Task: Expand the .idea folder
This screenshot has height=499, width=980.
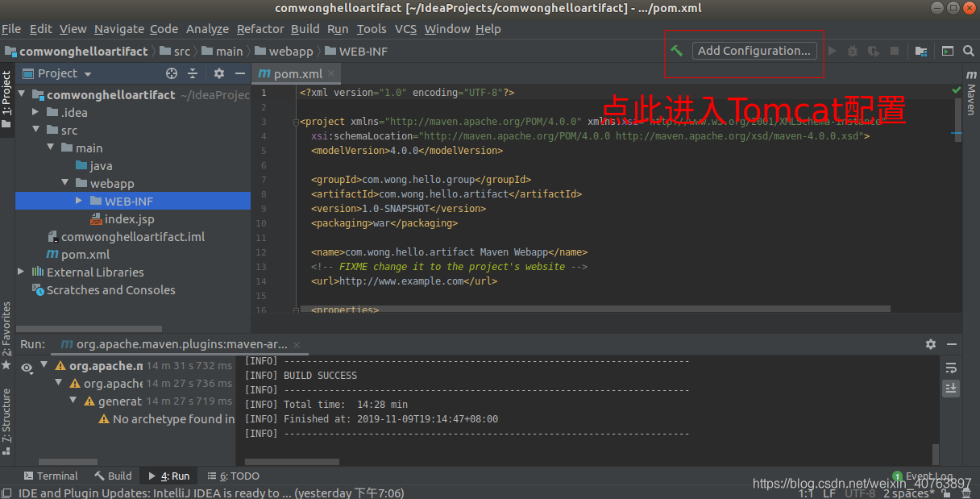Action: point(35,112)
